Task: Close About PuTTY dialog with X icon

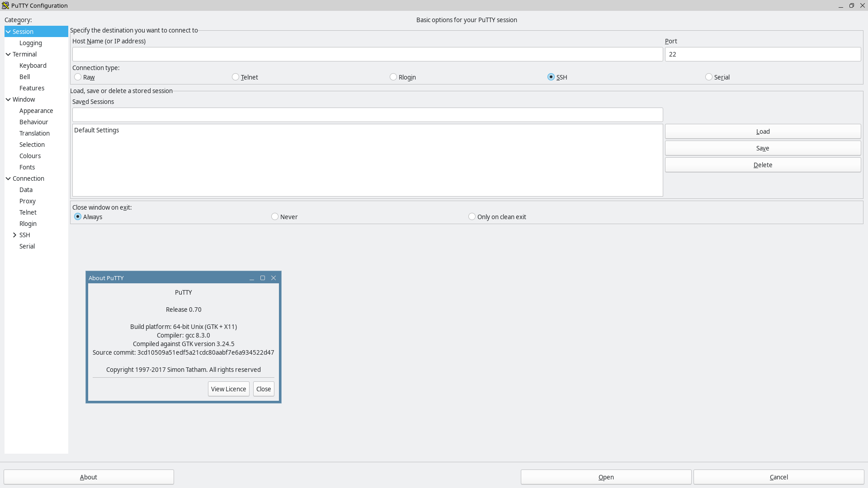Action: click(274, 278)
